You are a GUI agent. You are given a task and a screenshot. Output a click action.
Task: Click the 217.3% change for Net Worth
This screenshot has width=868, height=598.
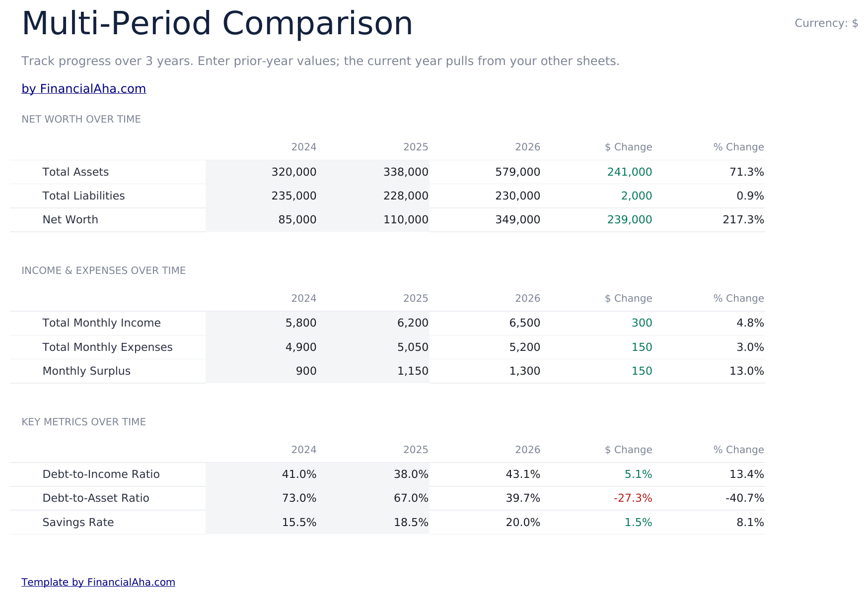point(743,220)
